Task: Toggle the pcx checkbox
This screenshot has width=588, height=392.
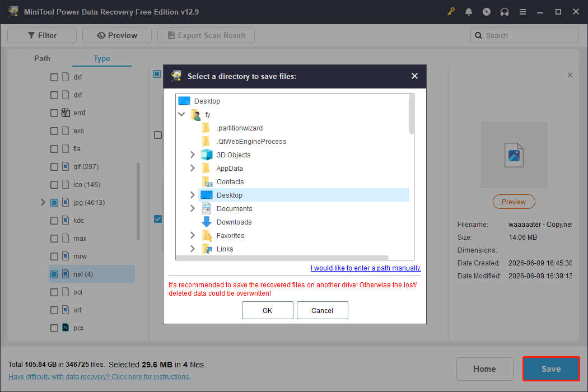Action: (54, 328)
